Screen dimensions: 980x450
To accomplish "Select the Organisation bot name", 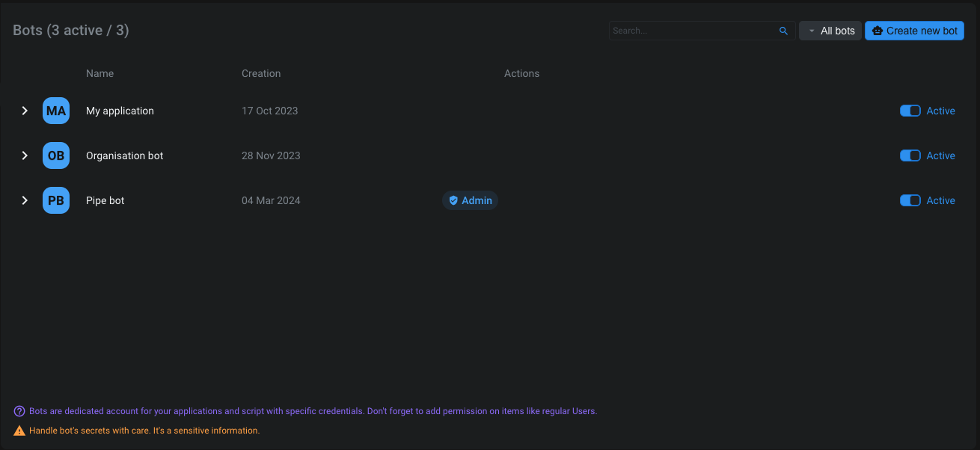I will click(x=124, y=155).
